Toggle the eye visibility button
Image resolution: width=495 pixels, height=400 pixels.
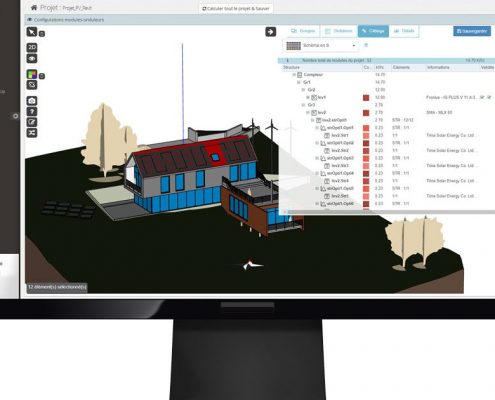coord(32,59)
